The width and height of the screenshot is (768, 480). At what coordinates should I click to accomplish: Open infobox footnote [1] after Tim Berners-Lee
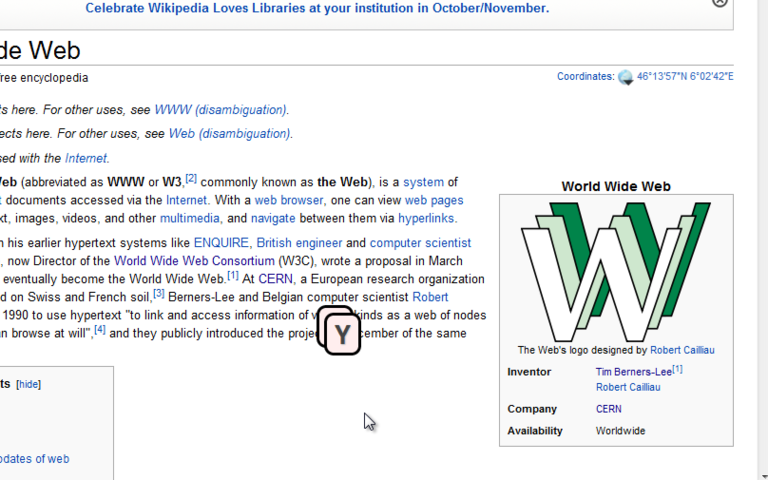(677, 369)
